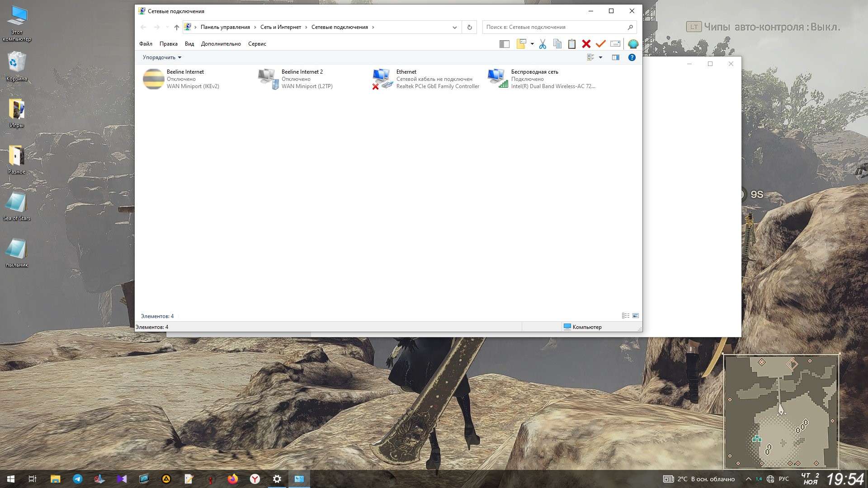Click the refresh button next to address bar
Image resolution: width=868 pixels, height=488 pixels.
click(x=469, y=27)
